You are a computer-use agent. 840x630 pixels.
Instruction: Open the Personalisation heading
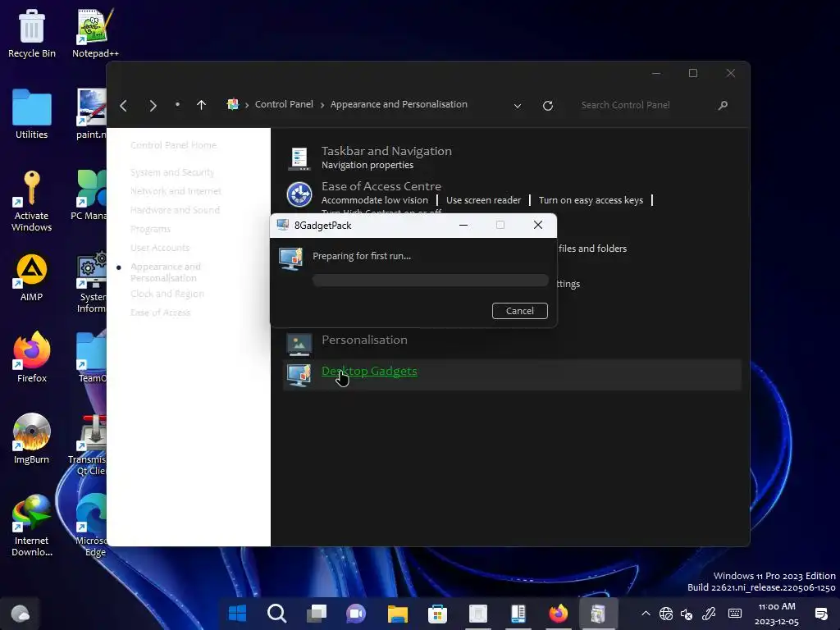[x=364, y=340]
